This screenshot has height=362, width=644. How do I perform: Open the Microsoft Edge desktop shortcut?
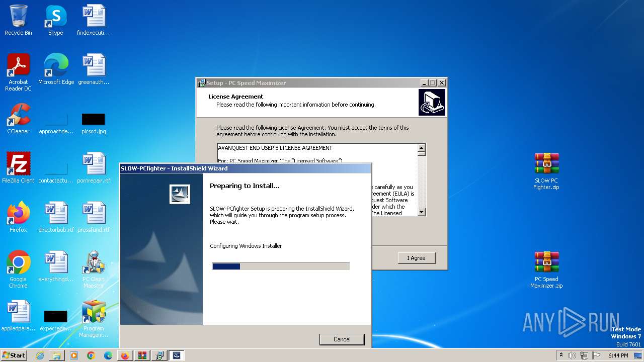pyautogui.click(x=56, y=69)
